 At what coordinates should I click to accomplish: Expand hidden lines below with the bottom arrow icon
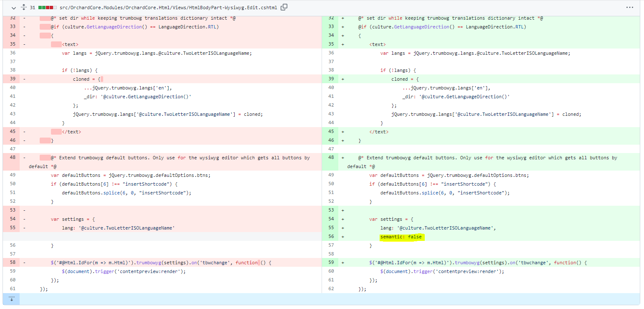tap(11, 299)
